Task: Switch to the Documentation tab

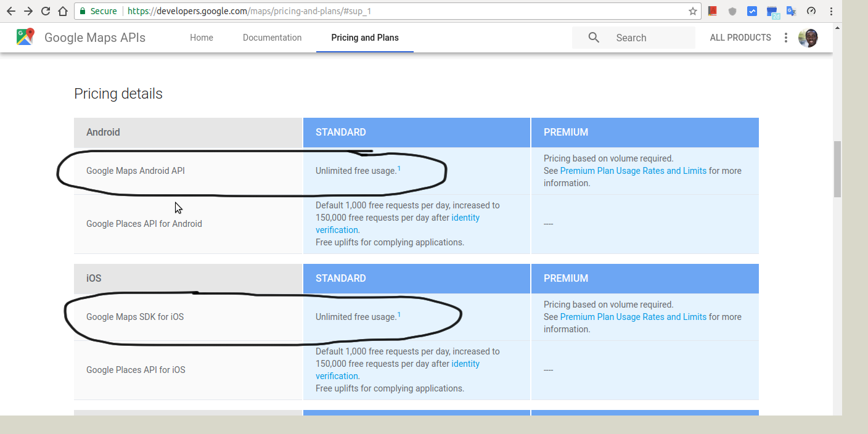Action: point(272,38)
